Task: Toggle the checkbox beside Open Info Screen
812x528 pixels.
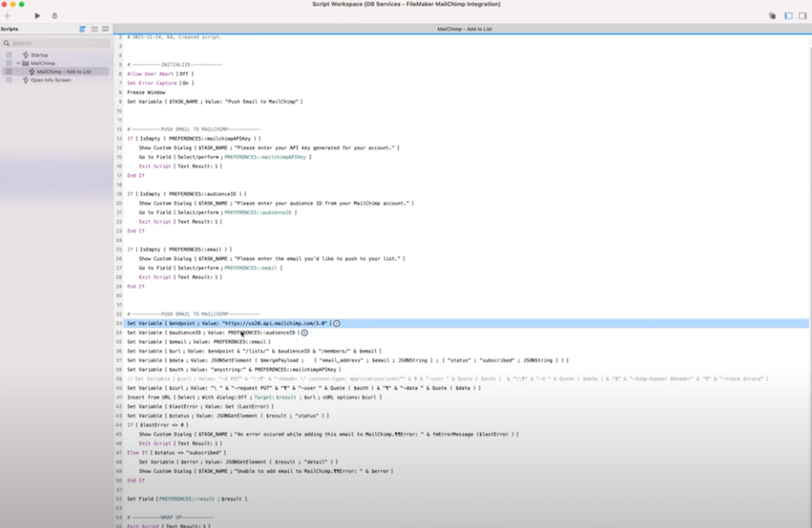Action: 9,80
